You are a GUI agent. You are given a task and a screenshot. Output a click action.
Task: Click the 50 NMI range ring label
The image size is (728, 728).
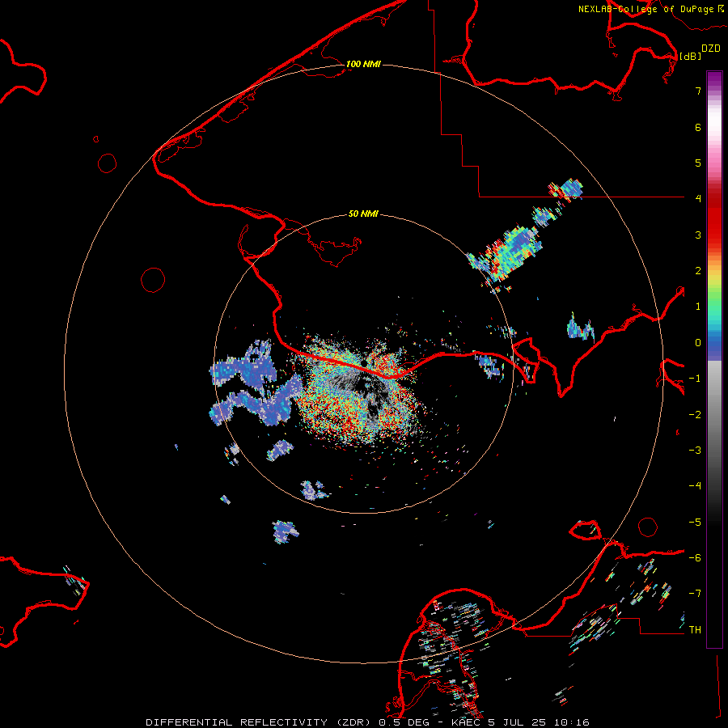click(363, 214)
